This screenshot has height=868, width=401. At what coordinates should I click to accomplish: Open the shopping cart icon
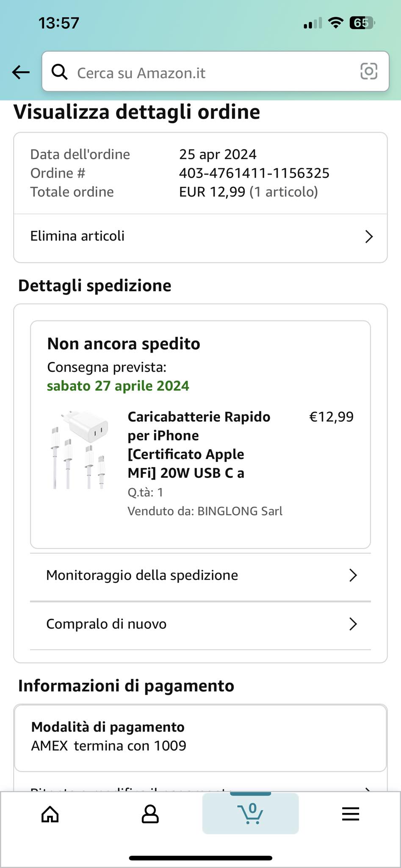point(251,814)
